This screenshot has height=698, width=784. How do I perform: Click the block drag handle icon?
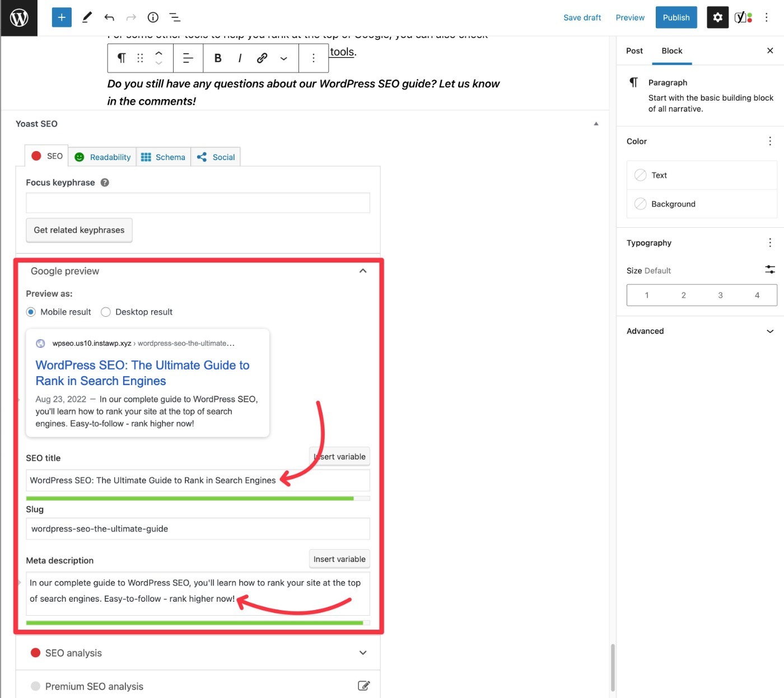click(x=140, y=58)
